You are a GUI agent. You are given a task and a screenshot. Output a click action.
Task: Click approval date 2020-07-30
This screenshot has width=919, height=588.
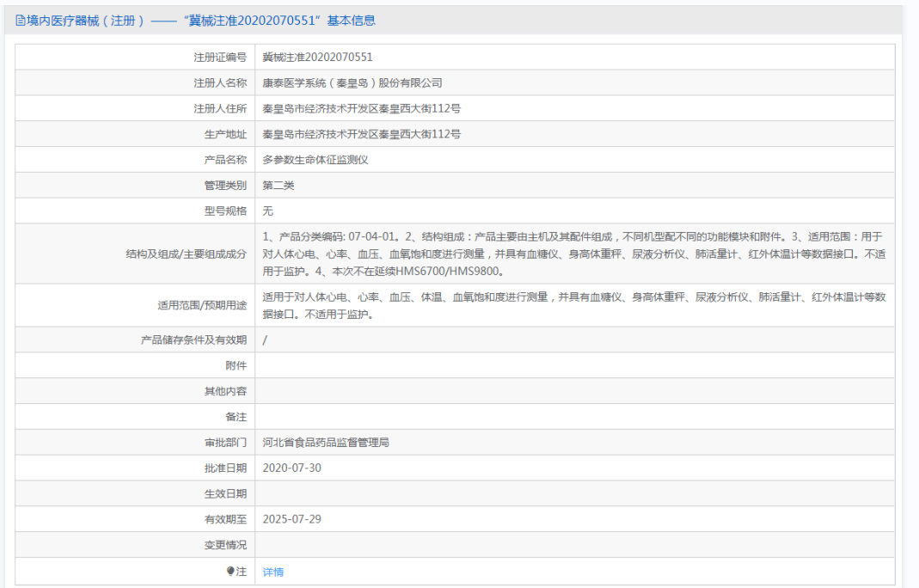(291, 468)
